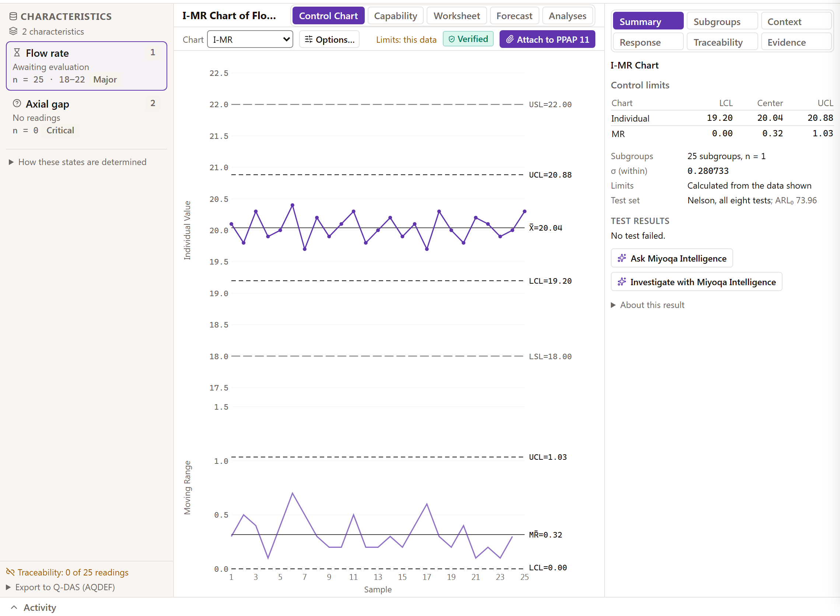840x616 pixels.
Task: Open the Subgroups tab
Action: click(x=722, y=22)
